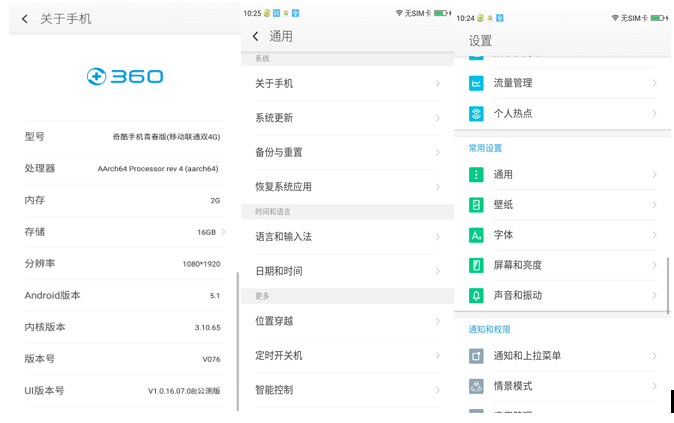Tap the UI版本号 row
Viewport: 674px width, 423px height.
click(x=124, y=391)
